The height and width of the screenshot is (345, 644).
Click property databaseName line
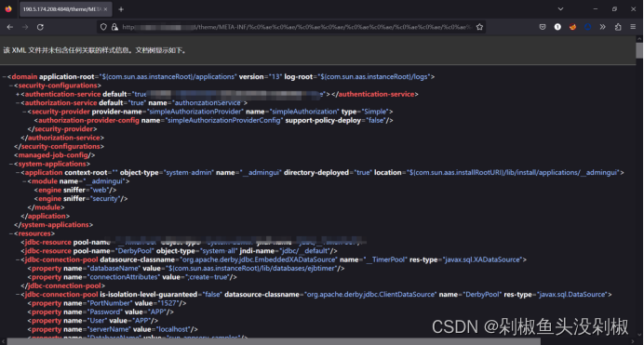[x=186, y=269]
